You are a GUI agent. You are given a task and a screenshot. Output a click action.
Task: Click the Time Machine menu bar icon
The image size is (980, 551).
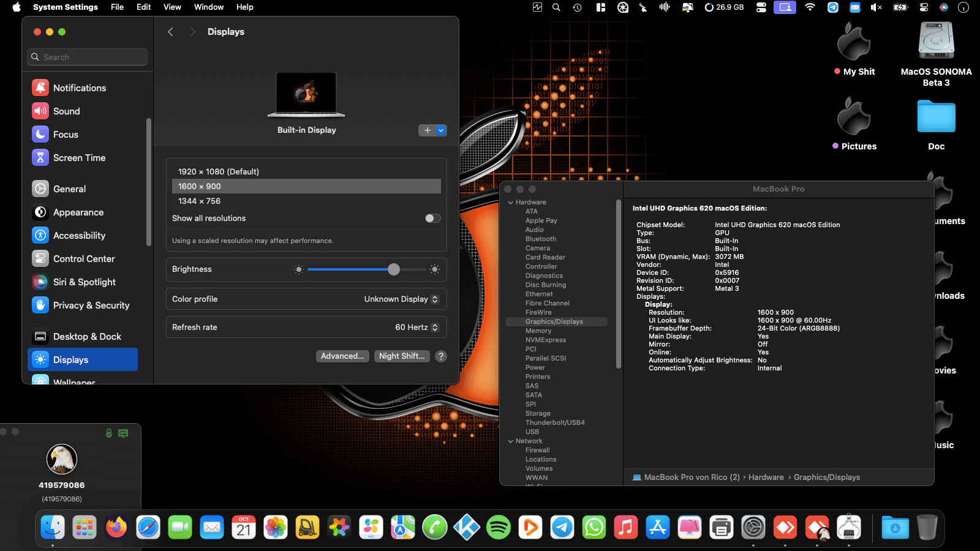coord(577,7)
